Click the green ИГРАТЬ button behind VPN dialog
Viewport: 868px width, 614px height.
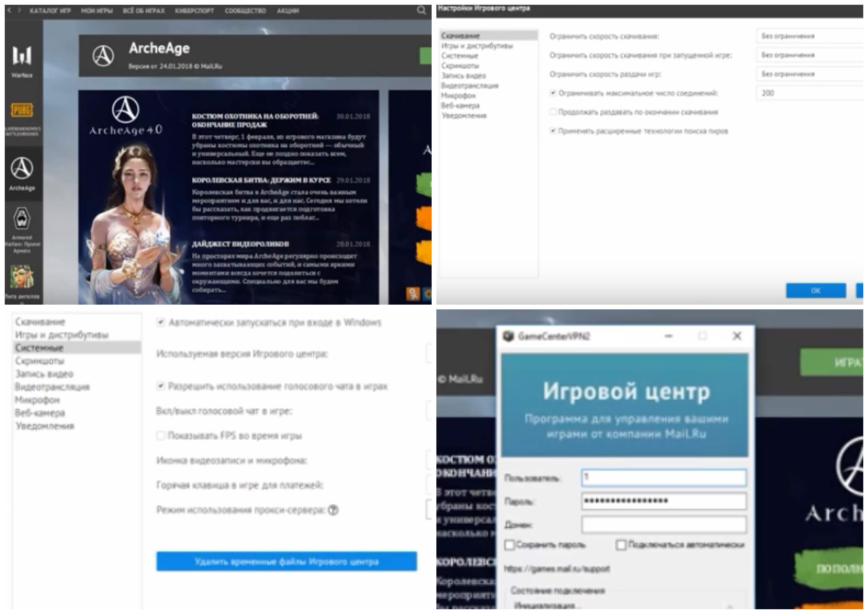[x=832, y=362]
